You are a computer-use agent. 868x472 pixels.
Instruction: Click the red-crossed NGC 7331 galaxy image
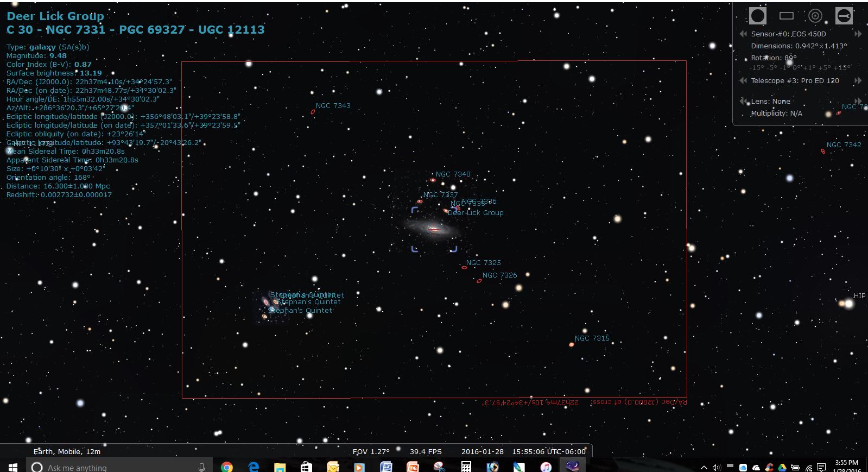pos(433,229)
